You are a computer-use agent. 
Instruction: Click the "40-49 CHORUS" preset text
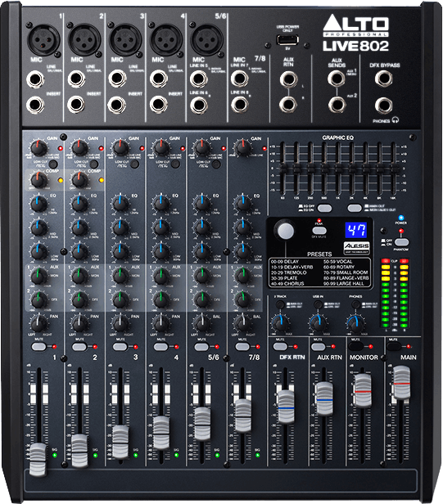tap(287, 283)
